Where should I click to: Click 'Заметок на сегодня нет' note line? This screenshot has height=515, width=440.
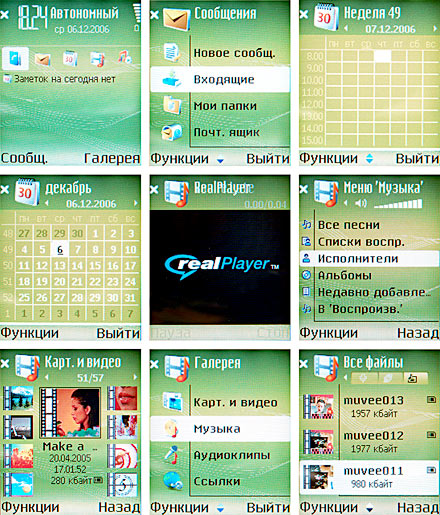[60, 79]
